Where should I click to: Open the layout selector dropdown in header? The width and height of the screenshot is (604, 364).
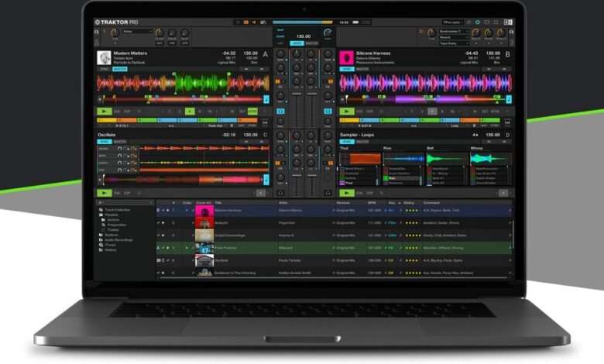coord(453,22)
